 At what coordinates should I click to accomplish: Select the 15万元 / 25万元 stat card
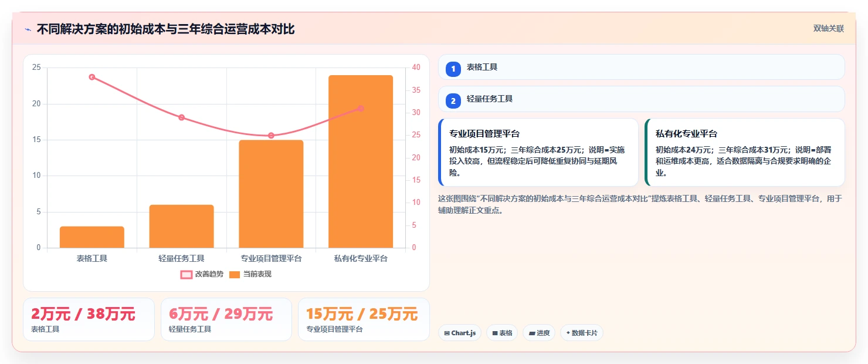point(364,319)
